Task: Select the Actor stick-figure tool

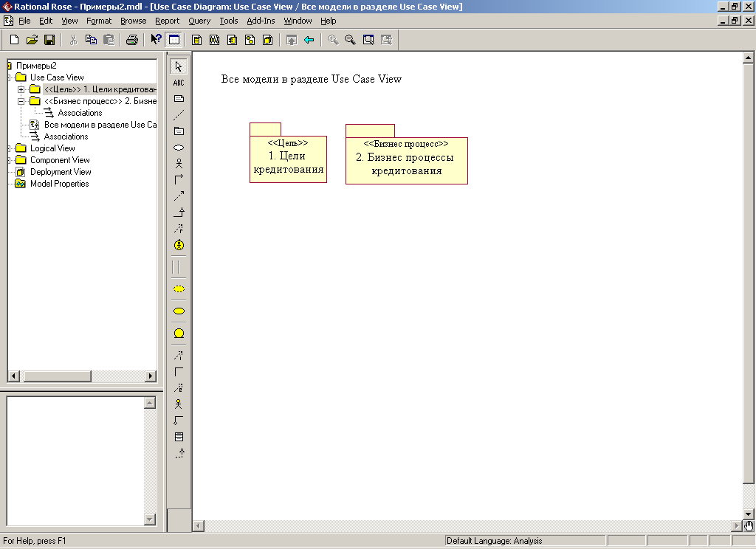Action: coord(179,164)
